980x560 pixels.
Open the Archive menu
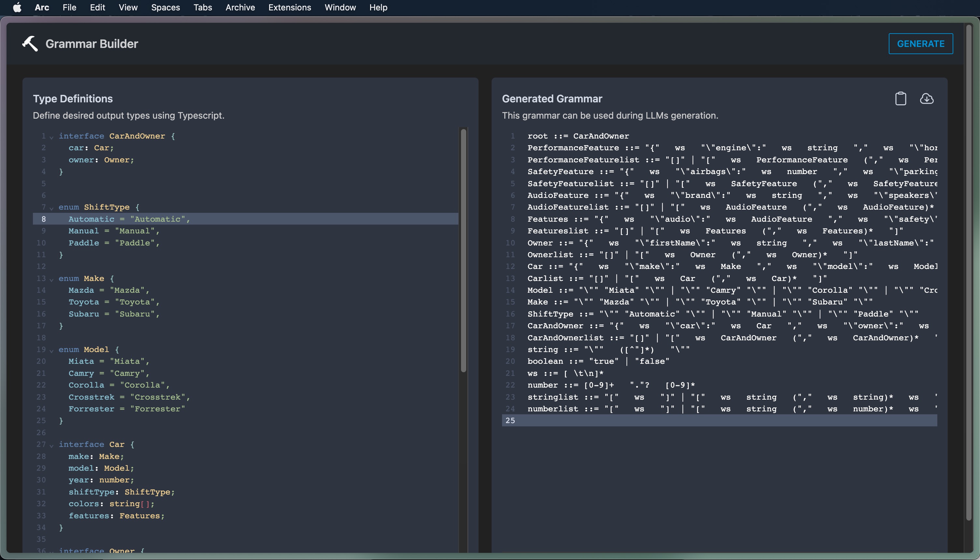click(x=240, y=7)
